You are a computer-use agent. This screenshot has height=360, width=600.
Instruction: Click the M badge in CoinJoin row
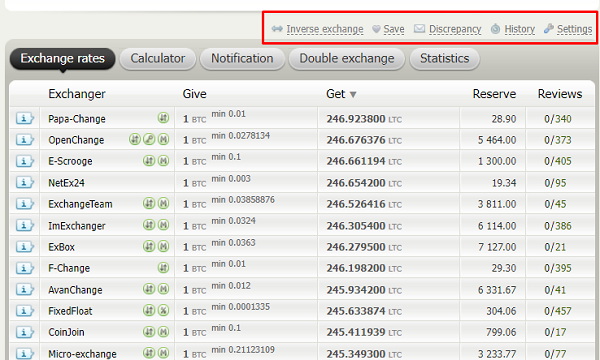point(163,332)
